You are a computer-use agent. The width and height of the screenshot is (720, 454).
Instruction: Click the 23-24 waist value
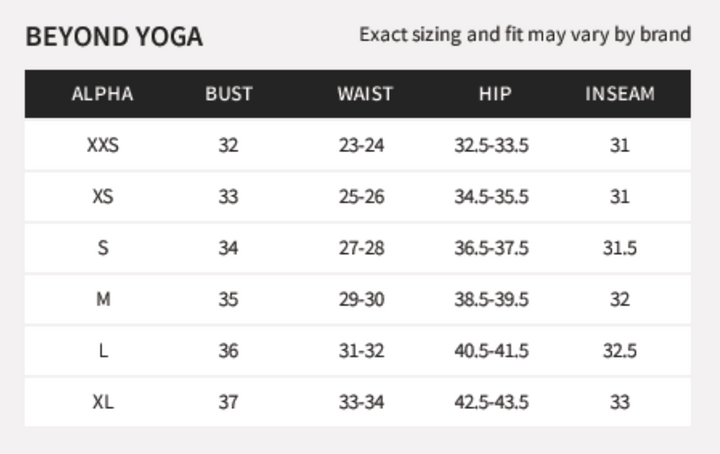click(361, 146)
